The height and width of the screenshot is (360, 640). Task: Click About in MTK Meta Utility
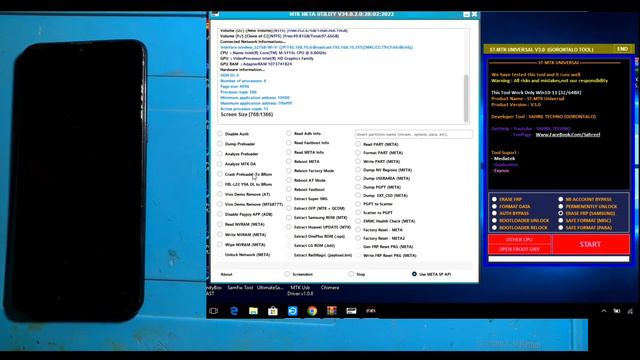point(226,274)
